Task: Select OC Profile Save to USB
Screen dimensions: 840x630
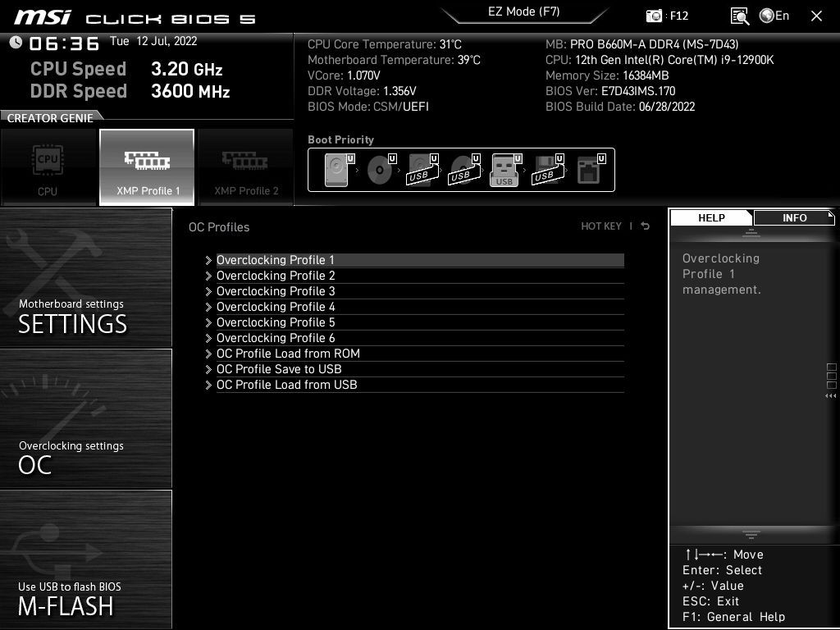Action: click(x=420, y=368)
